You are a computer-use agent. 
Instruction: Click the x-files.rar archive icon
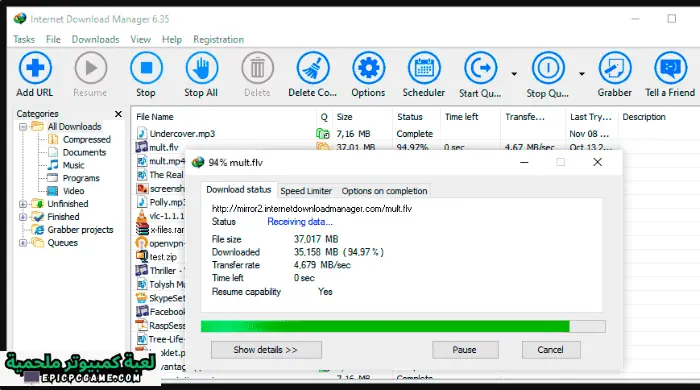142,229
